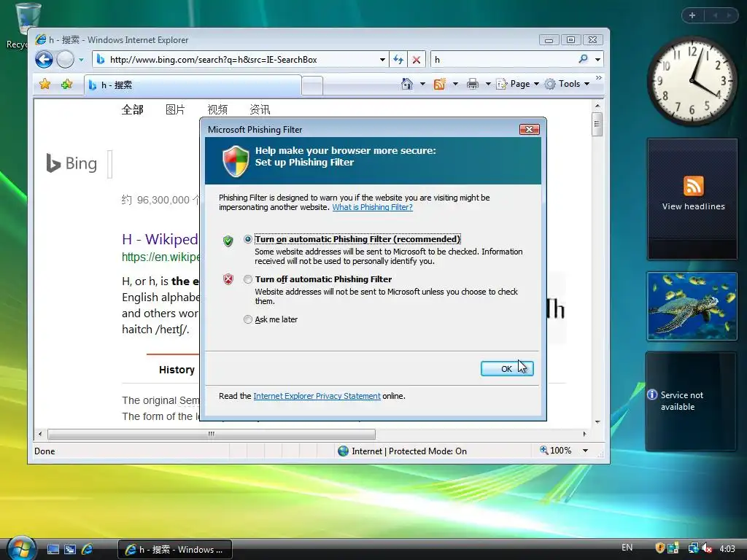Click the 'h - 搜索 - Windows' taskbar button
This screenshot has width=747, height=560.
(175, 550)
